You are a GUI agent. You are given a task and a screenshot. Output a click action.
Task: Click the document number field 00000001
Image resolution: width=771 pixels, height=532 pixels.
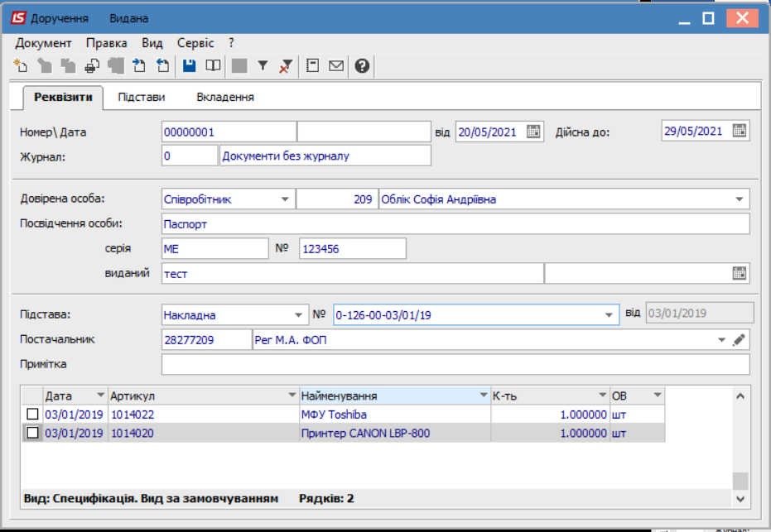(229, 132)
